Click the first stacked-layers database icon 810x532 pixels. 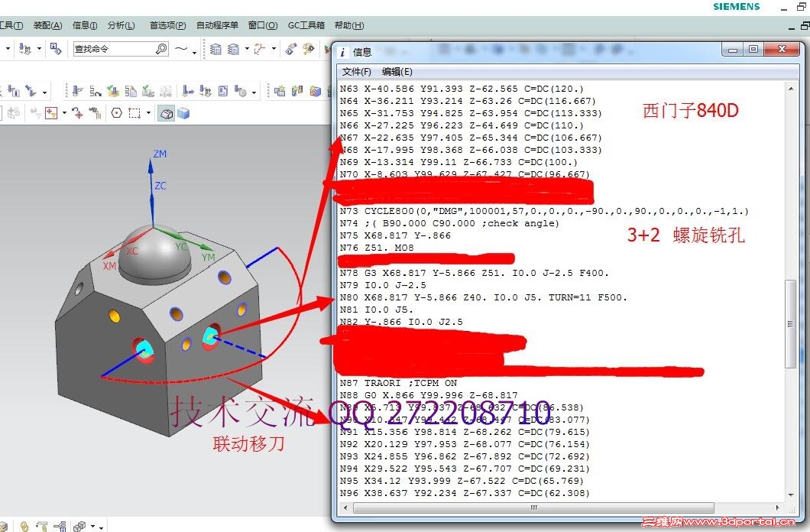coord(215,49)
